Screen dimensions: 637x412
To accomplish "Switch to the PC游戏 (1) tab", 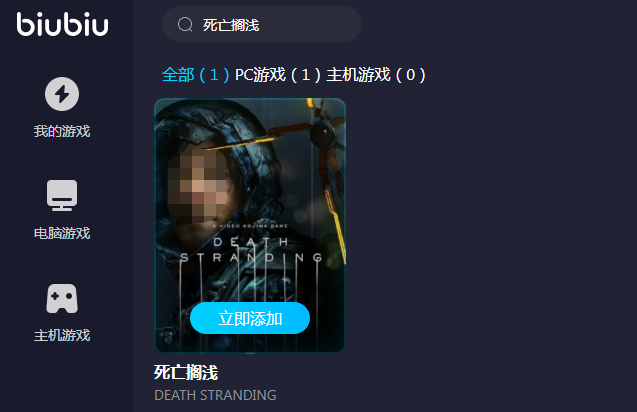I will coord(278,75).
